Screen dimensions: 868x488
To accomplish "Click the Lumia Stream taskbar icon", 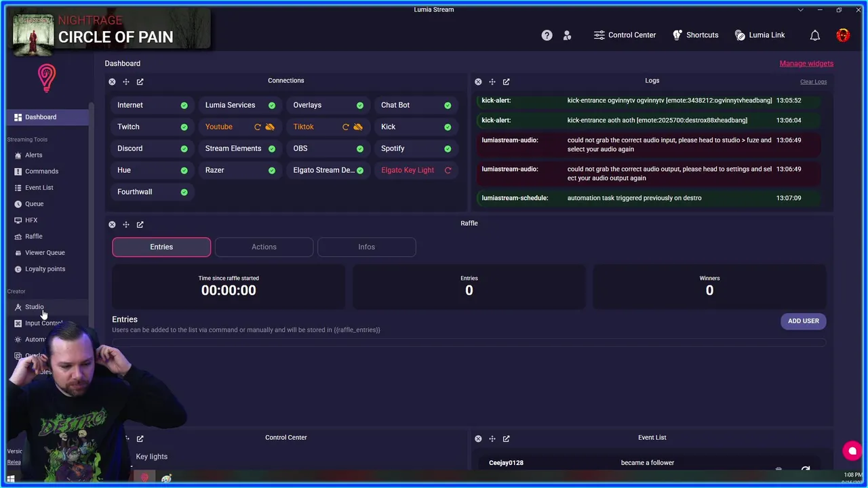I will click(x=144, y=478).
